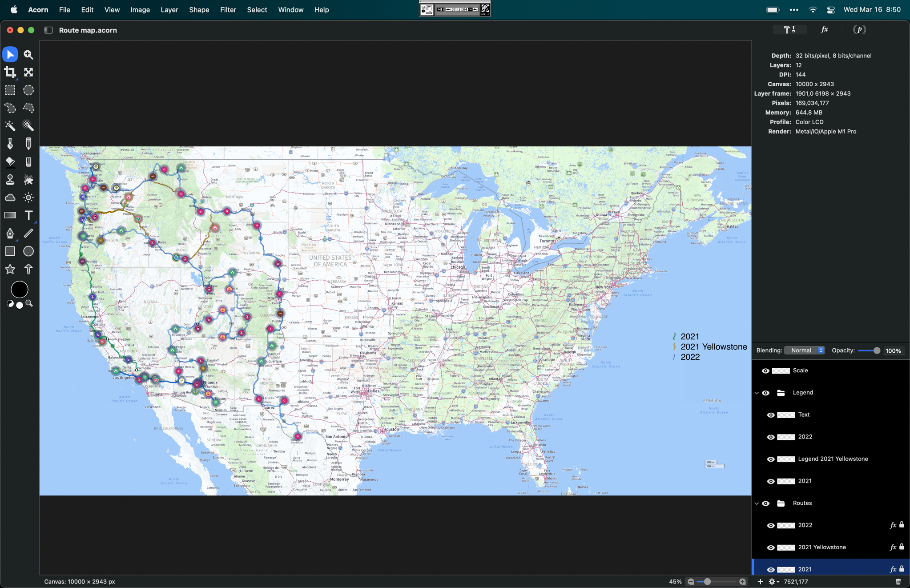
Task: Open the Filter menu
Action: 228,10
